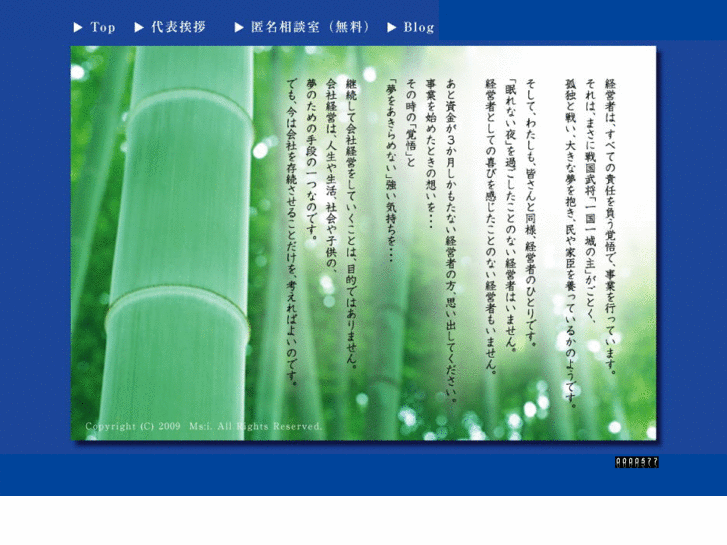The width and height of the screenshot is (727, 545).
Task: Click the arrow icon beside Top
Action: (x=78, y=28)
